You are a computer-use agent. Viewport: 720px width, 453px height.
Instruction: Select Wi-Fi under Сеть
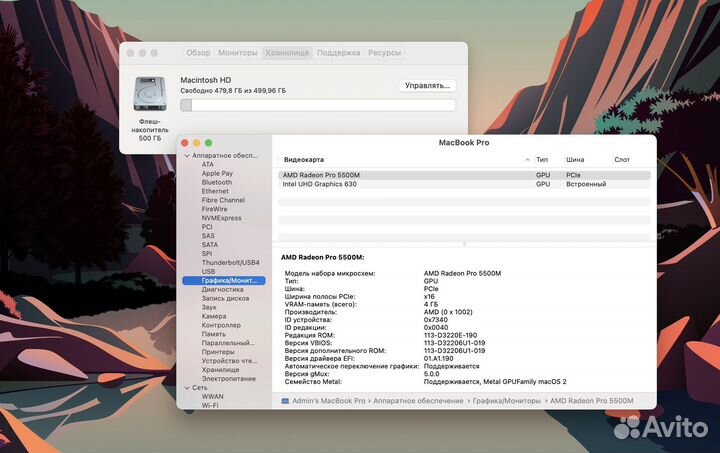click(x=210, y=405)
